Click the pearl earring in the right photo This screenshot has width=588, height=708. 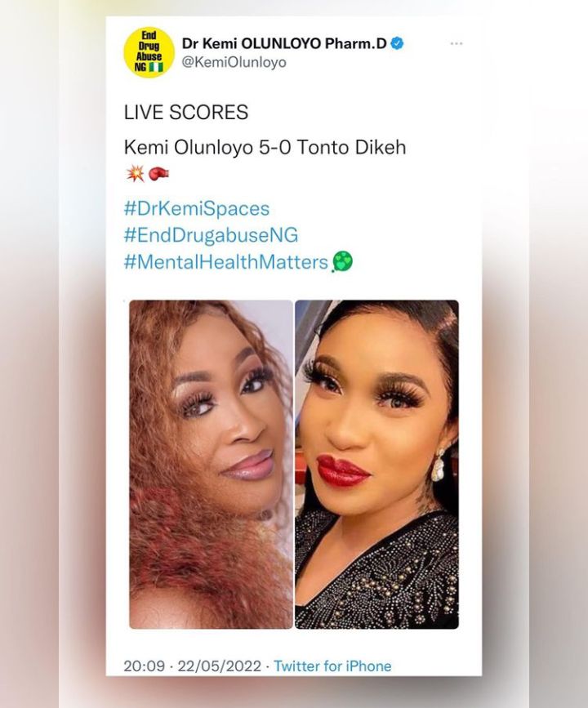coord(438,465)
